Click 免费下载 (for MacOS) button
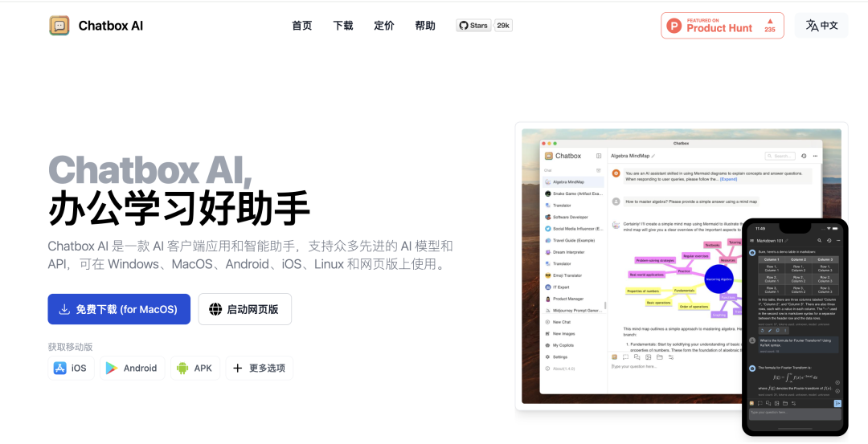The width and height of the screenshot is (868, 444). (x=119, y=309)
